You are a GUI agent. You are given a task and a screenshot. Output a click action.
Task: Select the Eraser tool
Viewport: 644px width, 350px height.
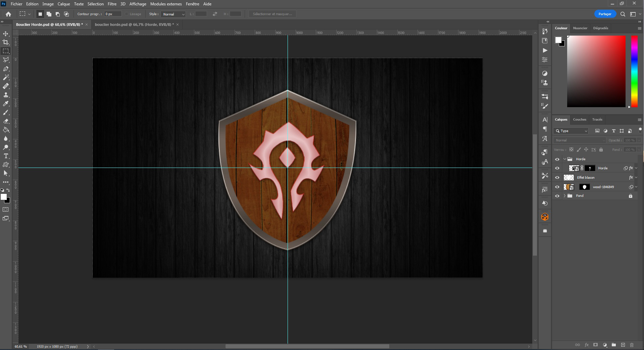coord(6,121)
